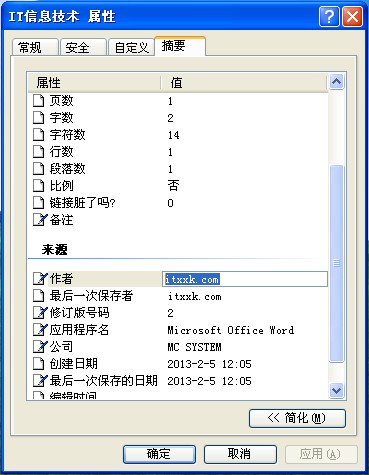Switch to the 常规 tab

pyautogui.click(x=35, y=47)
